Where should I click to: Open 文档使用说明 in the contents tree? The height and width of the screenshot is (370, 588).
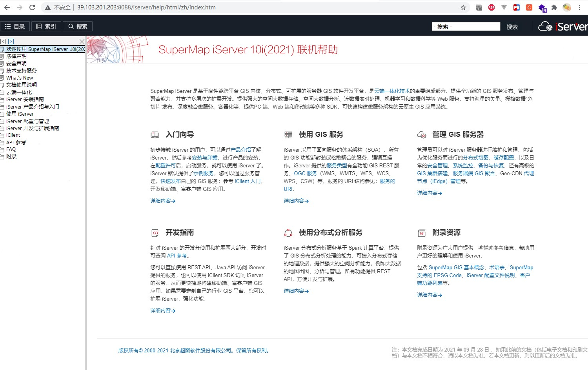pyautogui.click(x=22, y=85)
